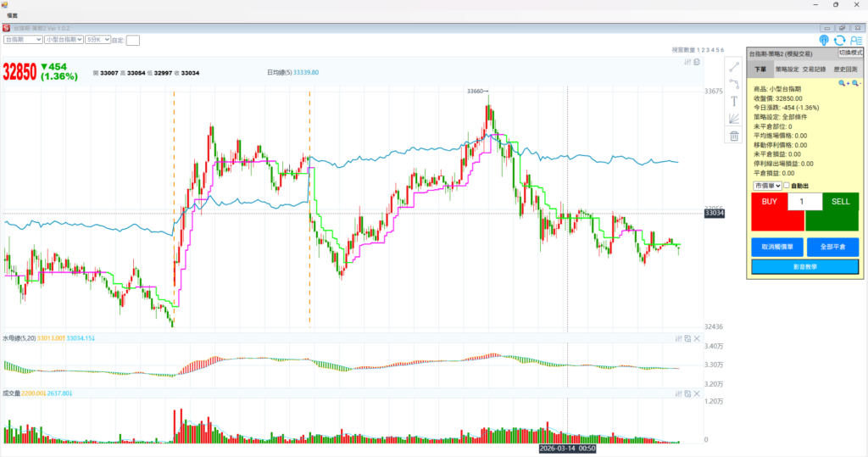Click the refresh arrows icon
Image resolution: width=868 pixels, height=457 pixels.
(839, 40)
